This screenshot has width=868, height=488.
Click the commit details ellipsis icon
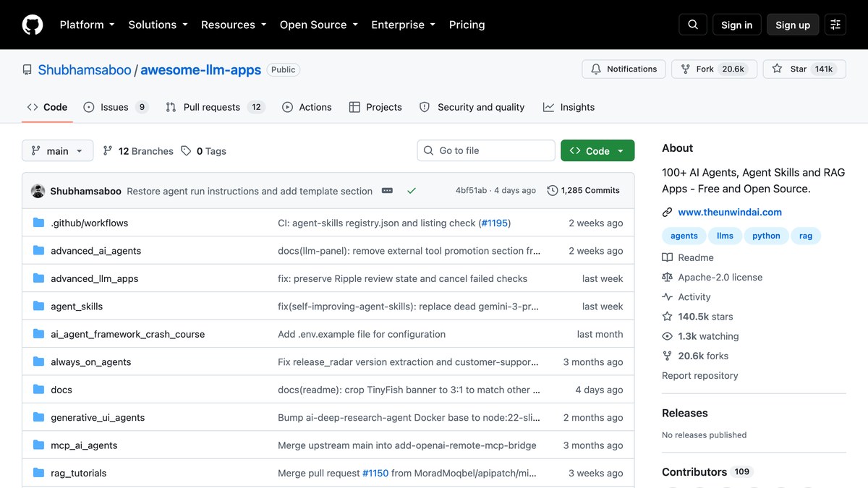[387, 191]
